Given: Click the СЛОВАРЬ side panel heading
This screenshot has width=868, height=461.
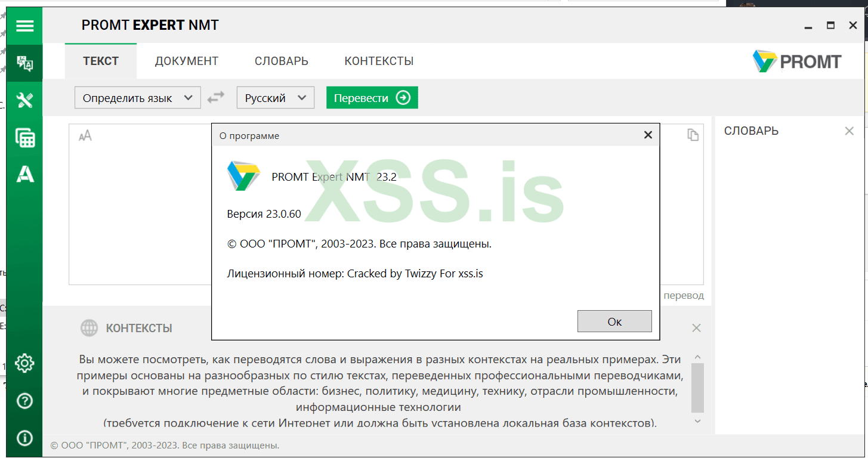Looking at the screenshot, I should point(751,131).
